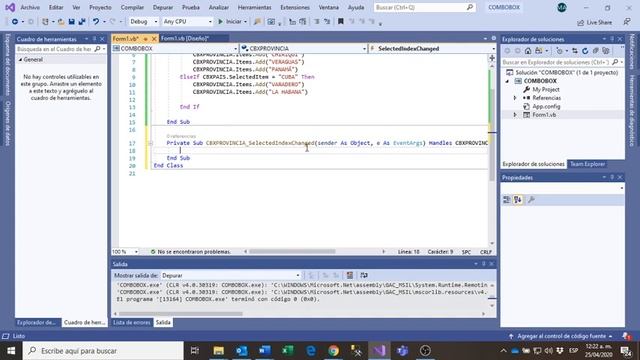
Task: Collapse the Sub at line 17
Action: 151,143
